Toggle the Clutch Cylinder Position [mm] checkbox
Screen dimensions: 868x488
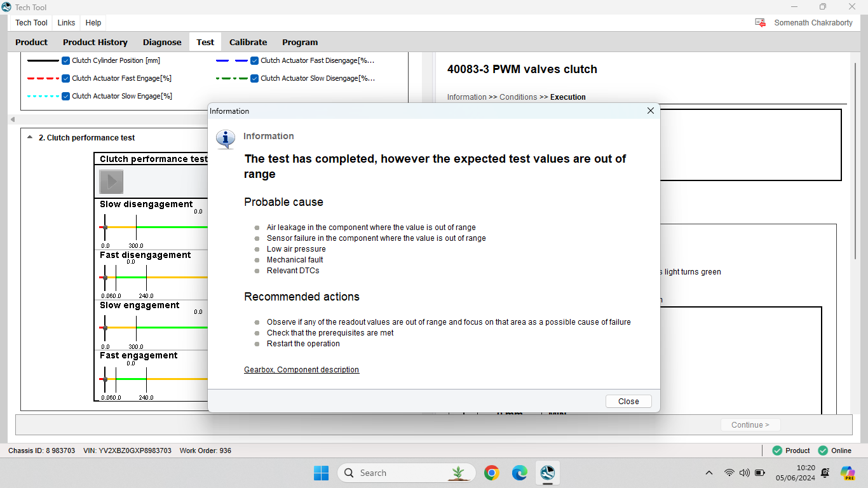click(65, 60)
